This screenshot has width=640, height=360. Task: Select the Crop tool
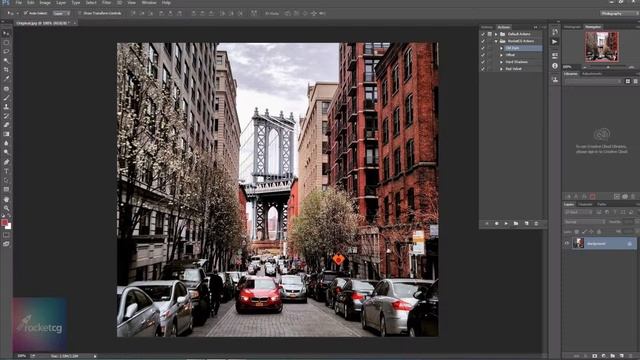pos(6,69)
